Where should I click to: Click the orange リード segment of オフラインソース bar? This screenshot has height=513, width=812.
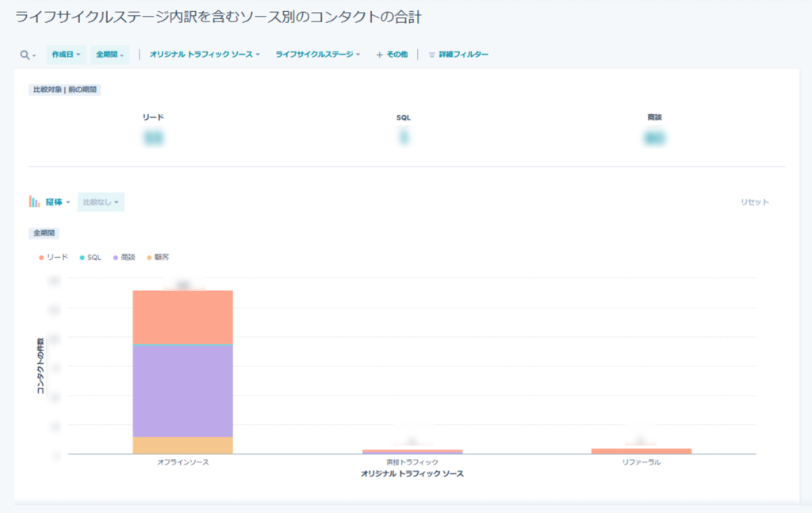(x=183, y=317)
